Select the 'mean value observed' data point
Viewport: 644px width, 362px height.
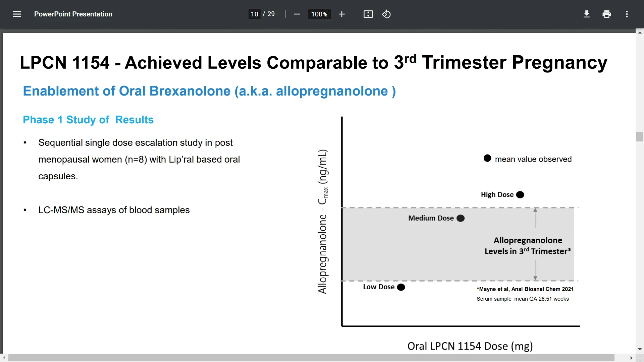[487, 159]
